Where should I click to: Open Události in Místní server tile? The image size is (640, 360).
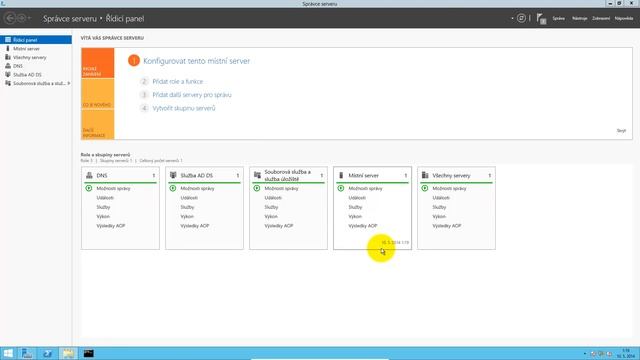coord(357,198)
